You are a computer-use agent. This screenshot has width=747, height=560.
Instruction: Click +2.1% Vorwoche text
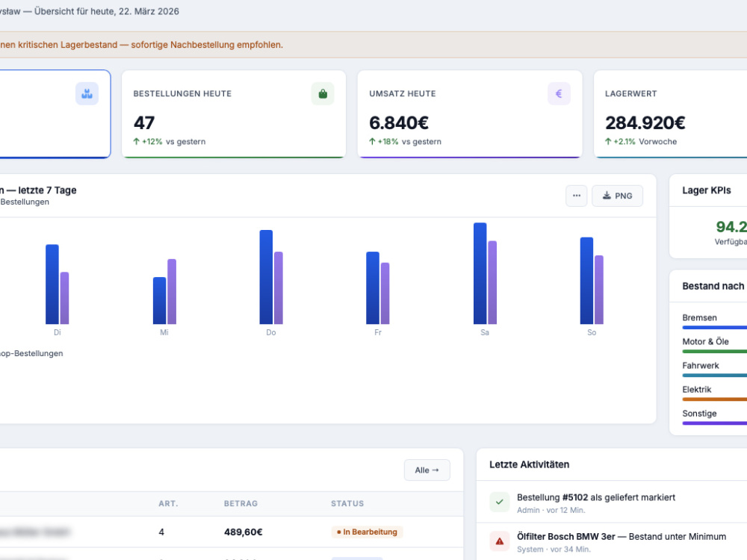[641, 141]
